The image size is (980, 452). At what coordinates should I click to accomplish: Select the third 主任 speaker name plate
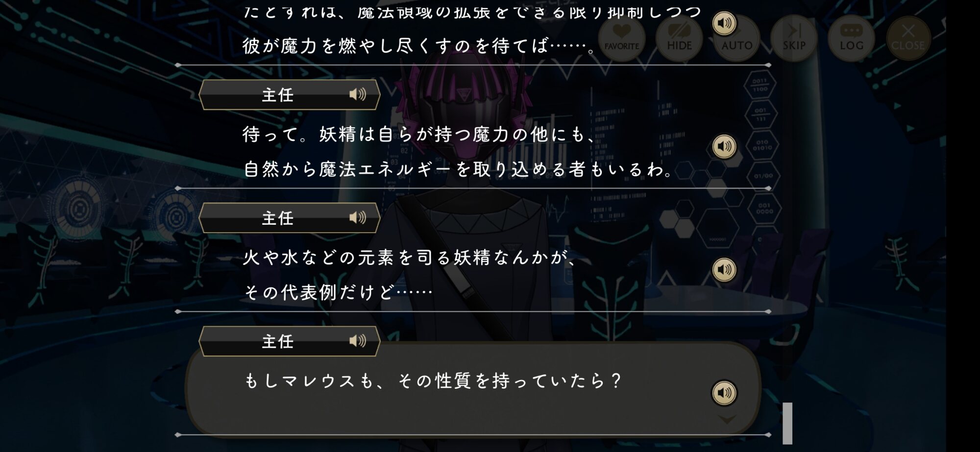tap(290, 341)
